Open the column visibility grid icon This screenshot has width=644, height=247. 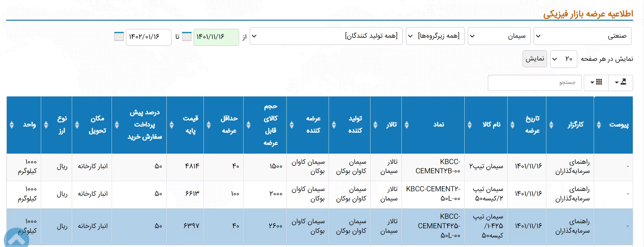point(596,83)
